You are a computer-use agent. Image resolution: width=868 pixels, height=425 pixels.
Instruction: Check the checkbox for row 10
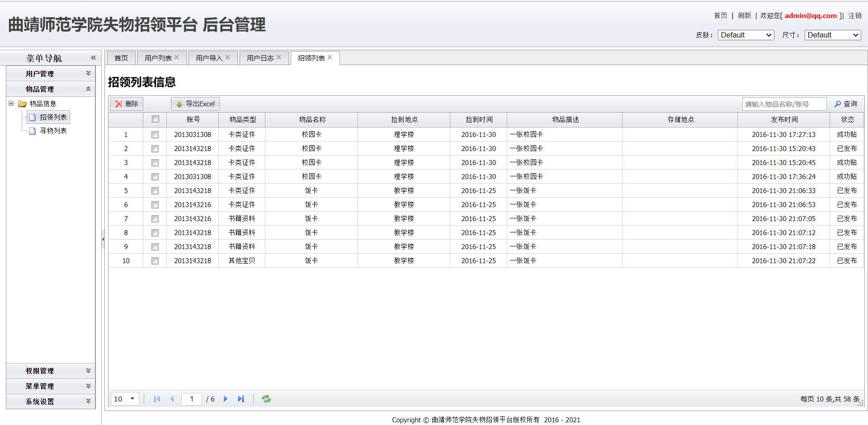(155, 261)
